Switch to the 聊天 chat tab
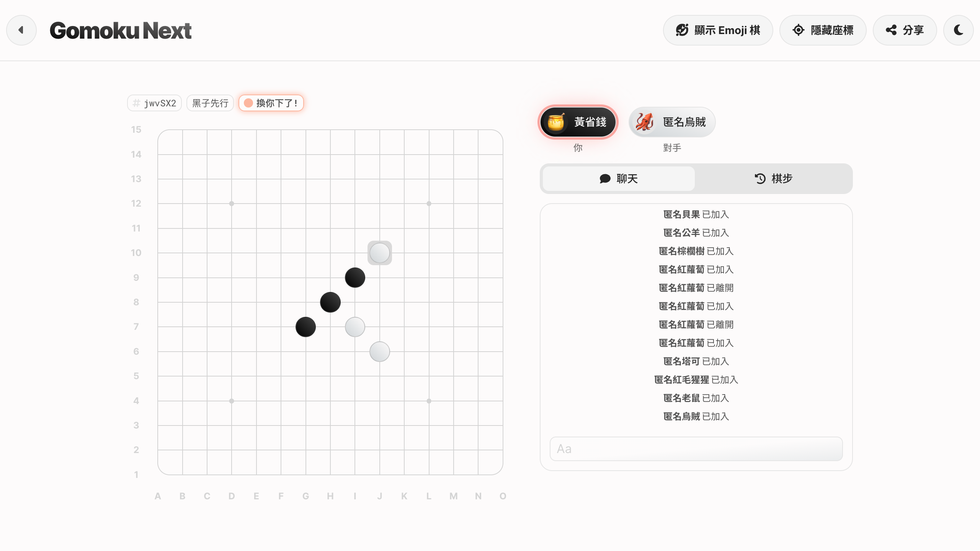Image resolution: width=980 pixels, height=551 pixels. click(619, 179)
